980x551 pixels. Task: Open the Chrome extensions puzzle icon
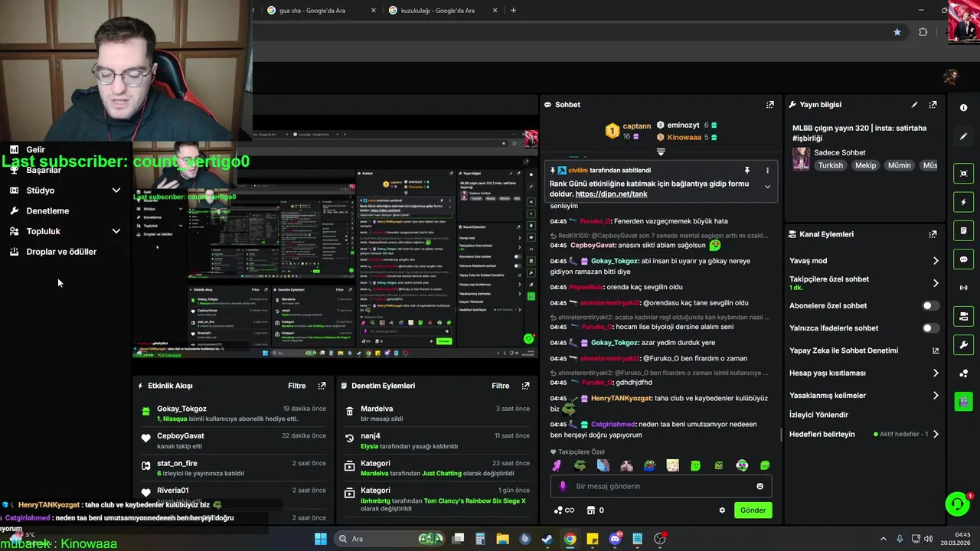coord(923,32)
